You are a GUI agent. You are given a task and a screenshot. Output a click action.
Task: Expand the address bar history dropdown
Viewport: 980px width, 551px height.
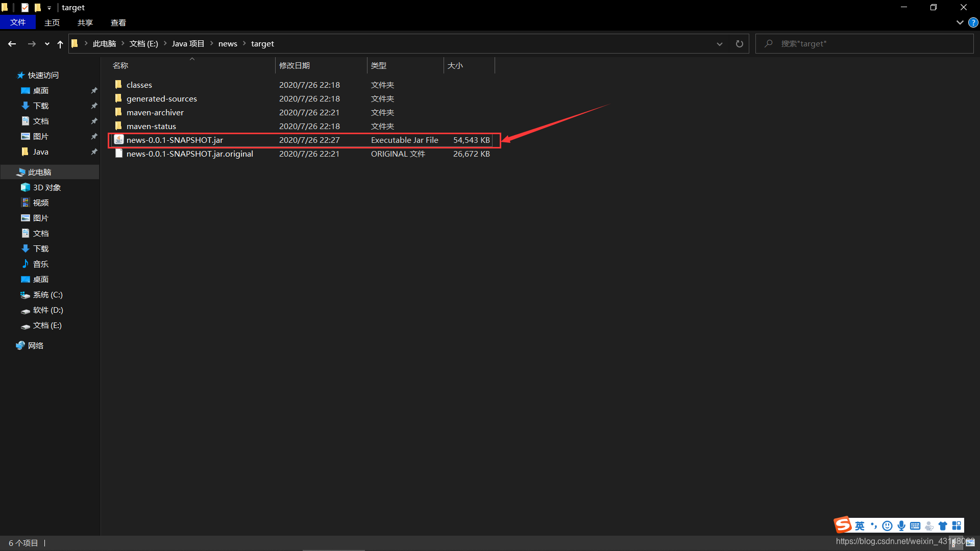point(720,44)
